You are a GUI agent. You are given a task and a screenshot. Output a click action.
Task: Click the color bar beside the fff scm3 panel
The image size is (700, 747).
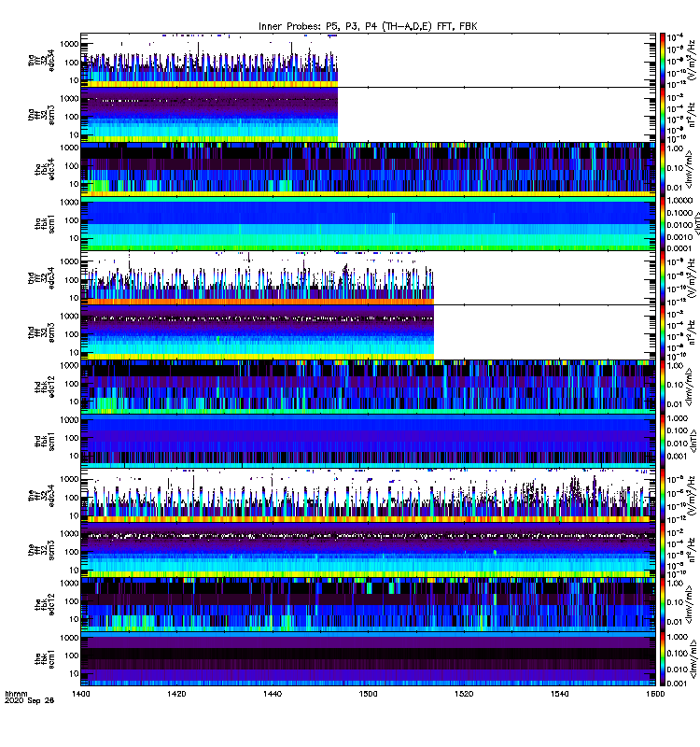pos(663,550)
